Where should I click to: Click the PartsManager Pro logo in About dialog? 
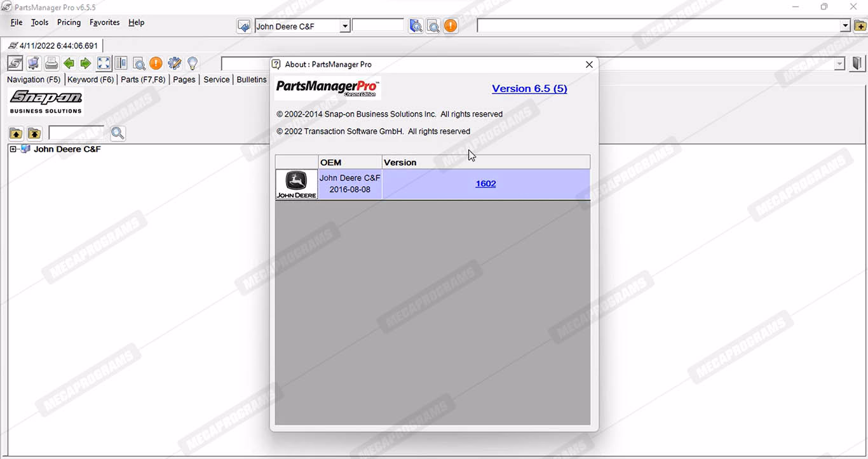coord(328,88)
